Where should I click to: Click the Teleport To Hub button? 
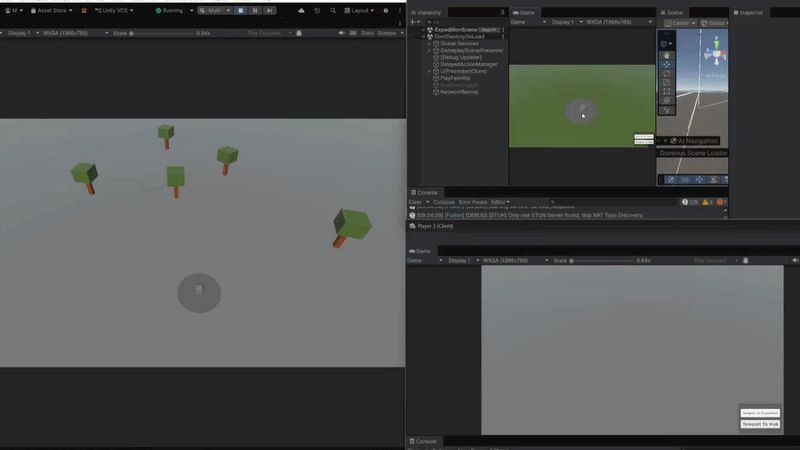click(x=760, y=424)
